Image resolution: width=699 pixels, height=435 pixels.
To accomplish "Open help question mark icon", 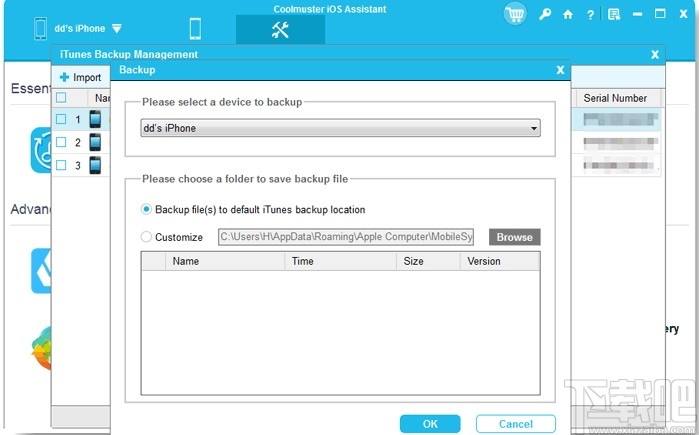I will coord(590,15).
